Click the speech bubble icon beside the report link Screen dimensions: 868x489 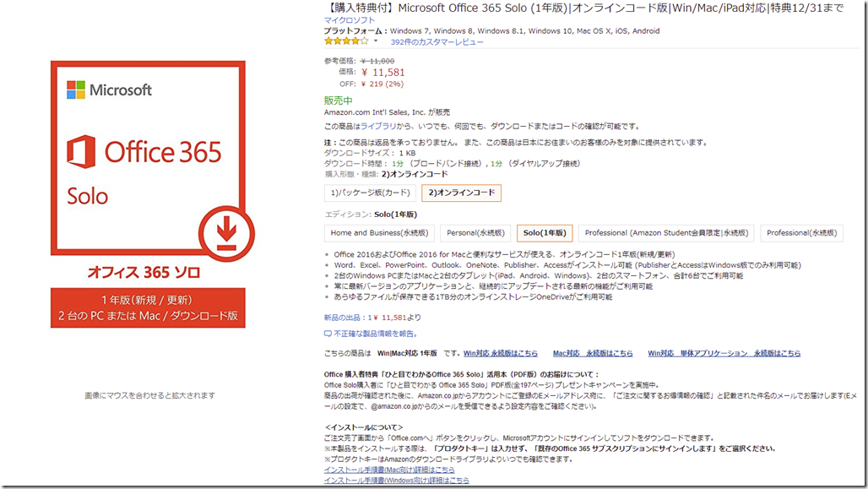tap(329, 334)
